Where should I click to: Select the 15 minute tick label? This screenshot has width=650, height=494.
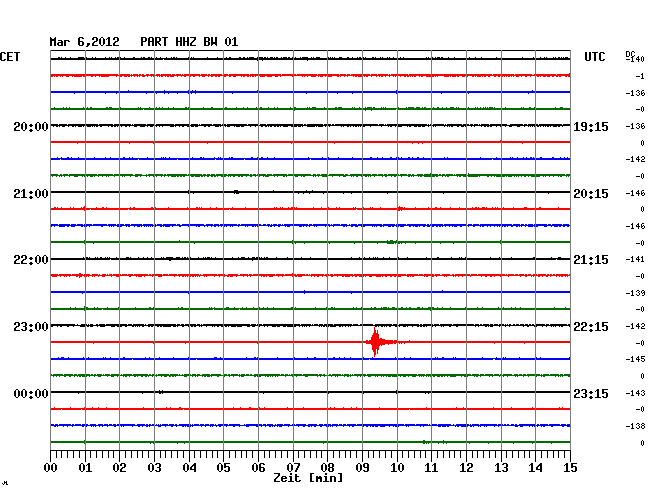[570, 467]
